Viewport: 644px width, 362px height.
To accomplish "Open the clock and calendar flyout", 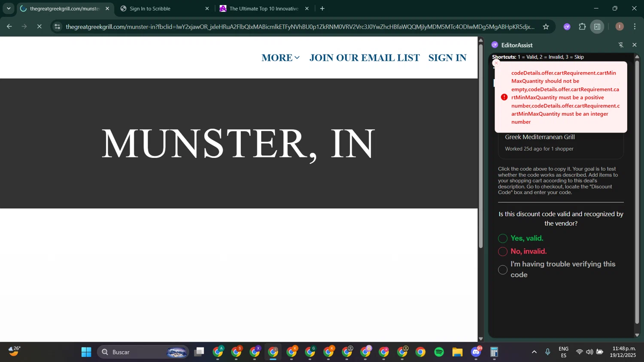I will point(624,352).
